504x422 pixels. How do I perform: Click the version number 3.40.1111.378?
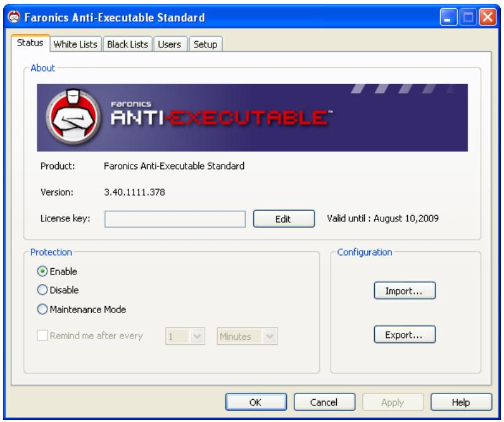pyautogui.click(x=134, y=192)
